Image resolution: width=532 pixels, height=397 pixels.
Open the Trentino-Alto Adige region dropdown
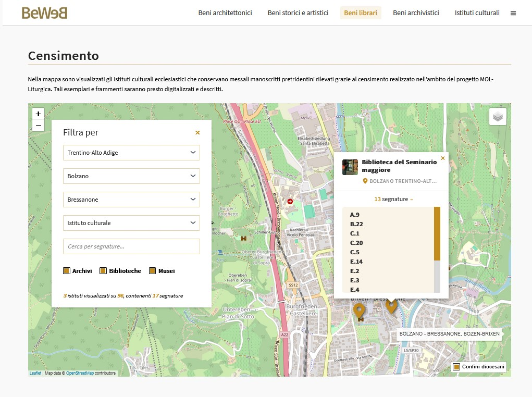point(131,153)
